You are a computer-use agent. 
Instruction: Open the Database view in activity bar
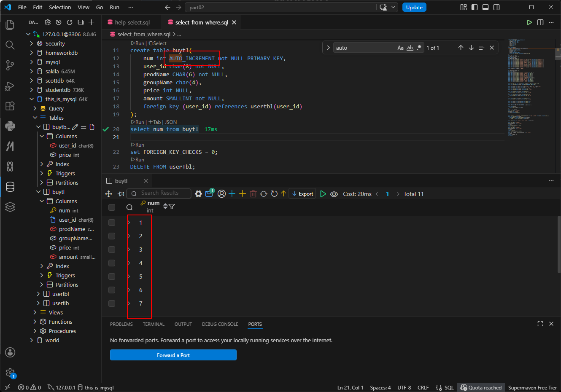coord(10,186)
